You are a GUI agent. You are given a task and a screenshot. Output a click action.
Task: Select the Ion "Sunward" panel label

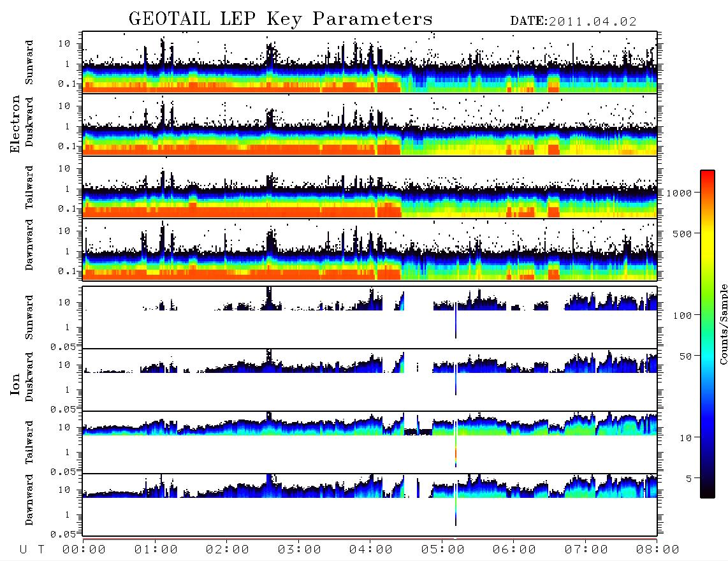pyautogui.click(x=29, y=317)
